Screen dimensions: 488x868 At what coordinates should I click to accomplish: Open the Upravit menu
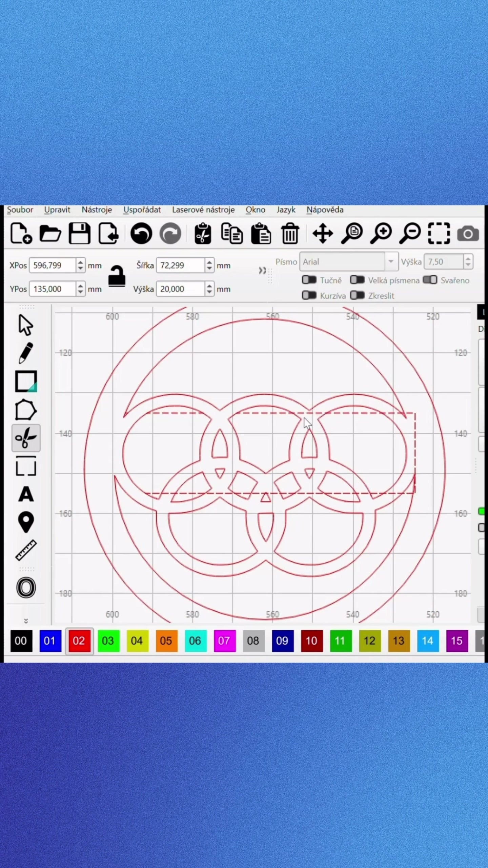[57, 210]
